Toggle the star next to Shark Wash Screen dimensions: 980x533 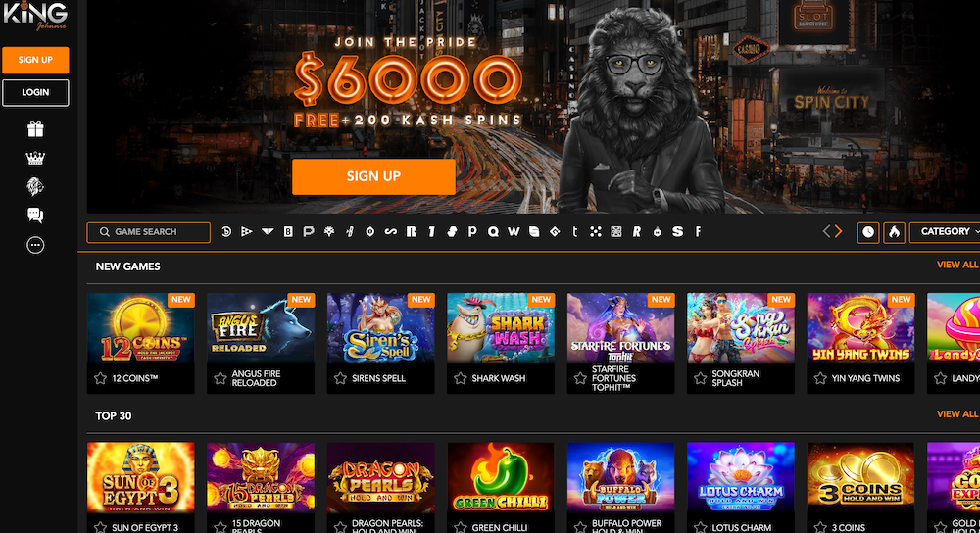click(460, 378)
